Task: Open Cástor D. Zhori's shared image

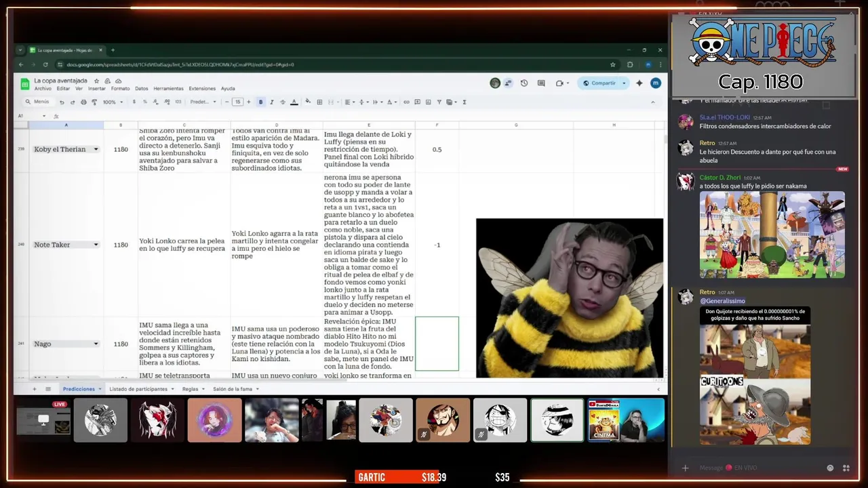Action: pos(772,235)
